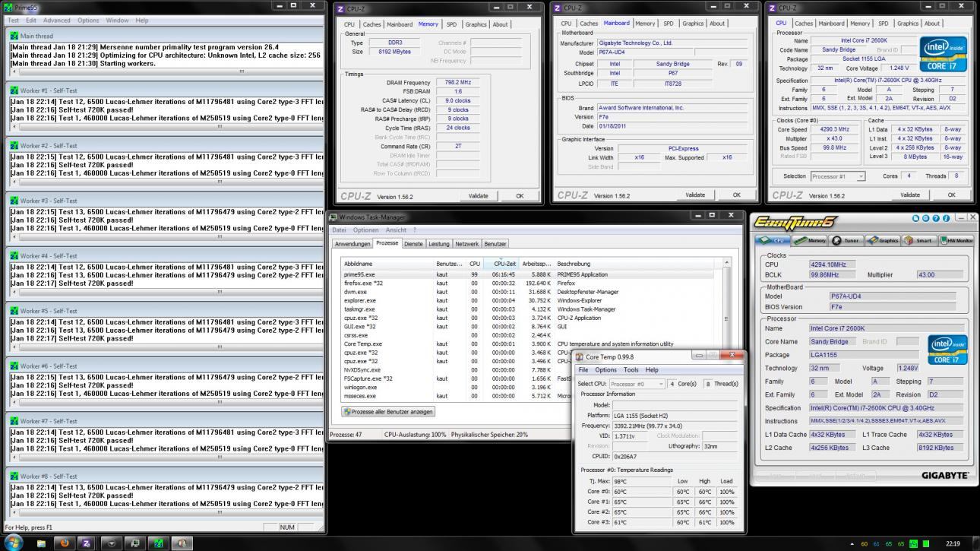Click OK in the CPU-Z Mainboard window
This screenshot has height=551, width=980.
pyautogui.click(x=736, y=195)
